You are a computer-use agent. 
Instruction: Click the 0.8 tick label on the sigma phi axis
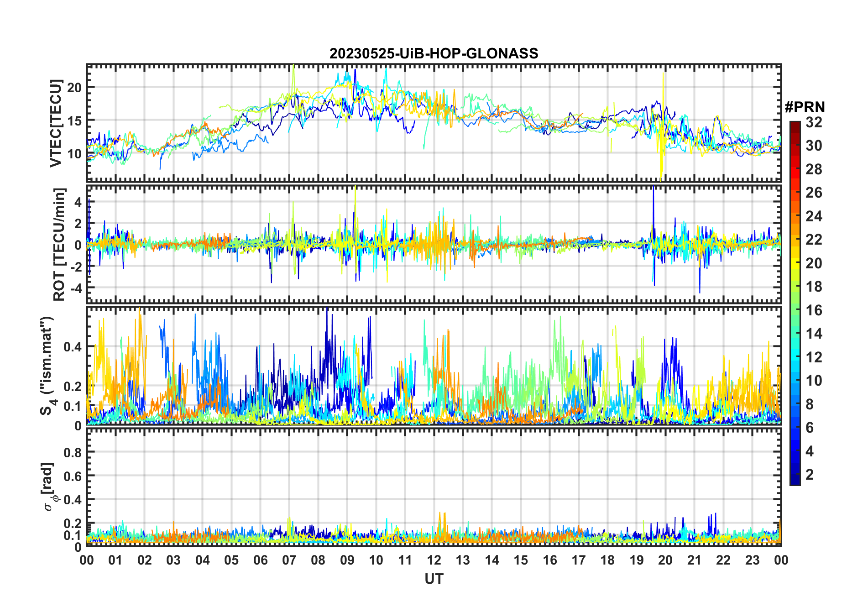(73, 453)
